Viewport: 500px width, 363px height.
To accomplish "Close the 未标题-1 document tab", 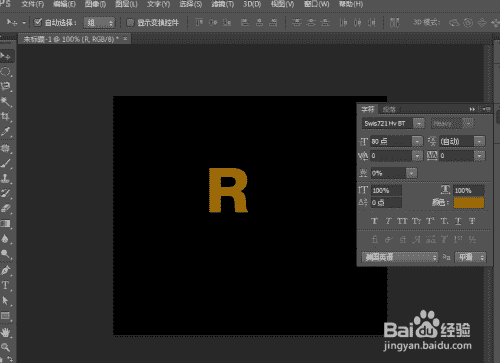I will pyautogui.click(x=125, y=39).
